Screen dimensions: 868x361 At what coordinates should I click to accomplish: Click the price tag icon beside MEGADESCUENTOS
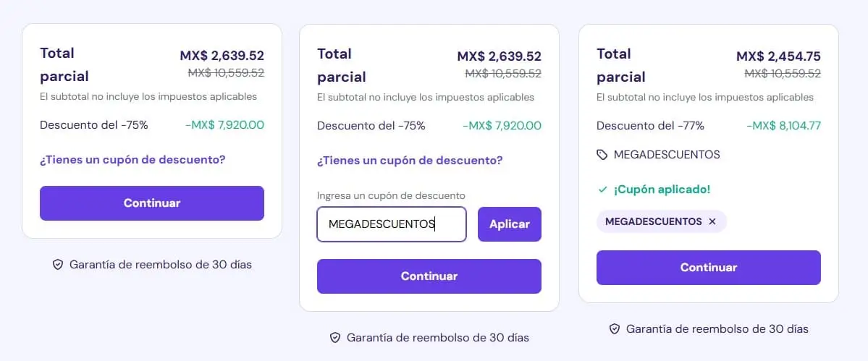(602, 155)
